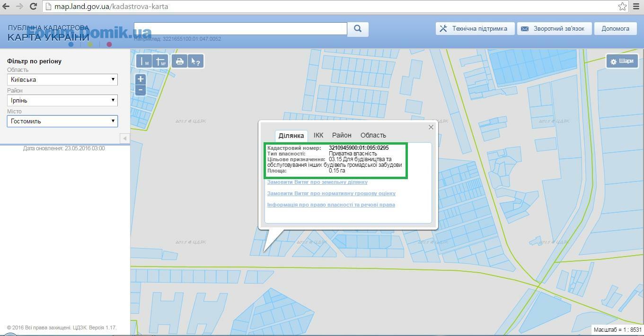Switch to the Область tab
The image size is (644, 336).
pos(373,135)
